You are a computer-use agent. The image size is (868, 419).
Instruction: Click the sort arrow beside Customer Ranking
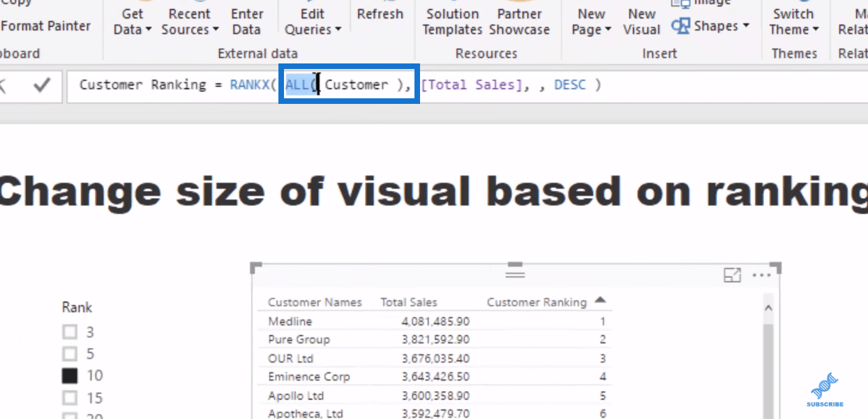(x=600, y=300)
